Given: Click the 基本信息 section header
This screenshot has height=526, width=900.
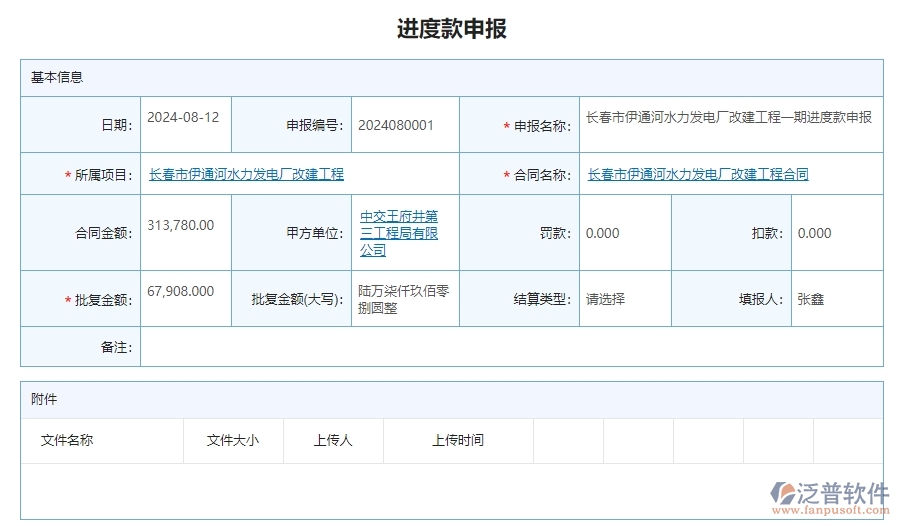Looking at the screenshot, I should click(57, 77).
